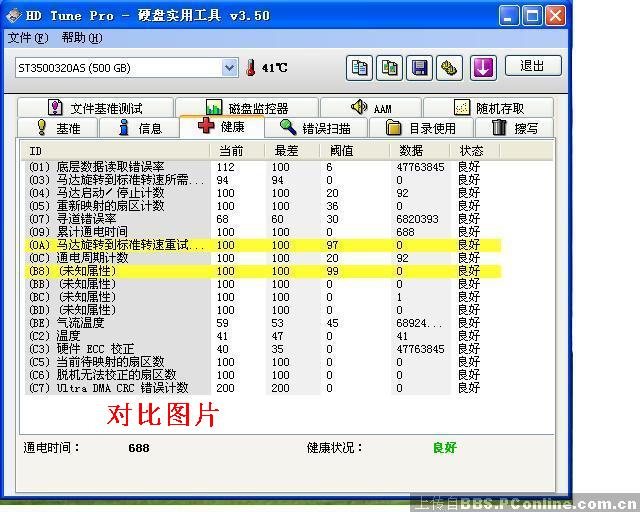Open the 帮助(H) menu
The height and width of the screenshot is (512, 640).
point(82,38)
